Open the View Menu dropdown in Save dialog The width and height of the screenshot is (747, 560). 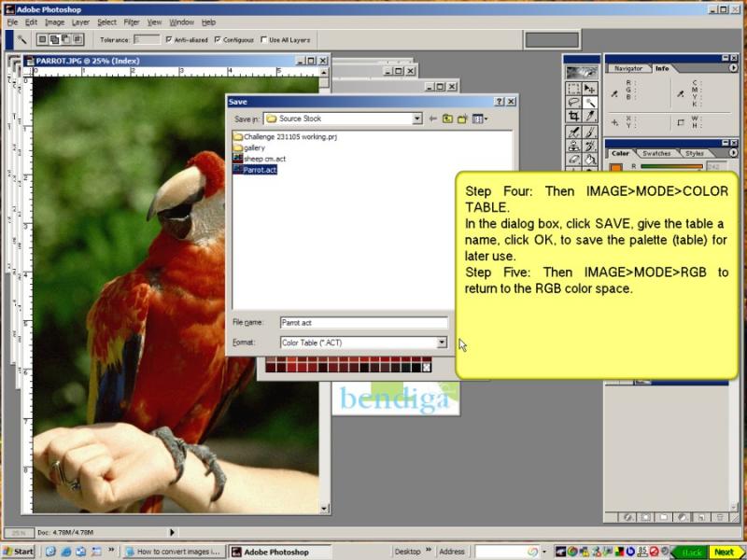(x=480, y=119)
